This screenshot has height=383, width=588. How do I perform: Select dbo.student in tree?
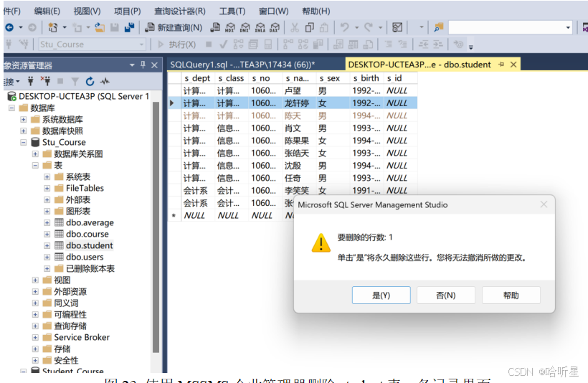[89, 246]
